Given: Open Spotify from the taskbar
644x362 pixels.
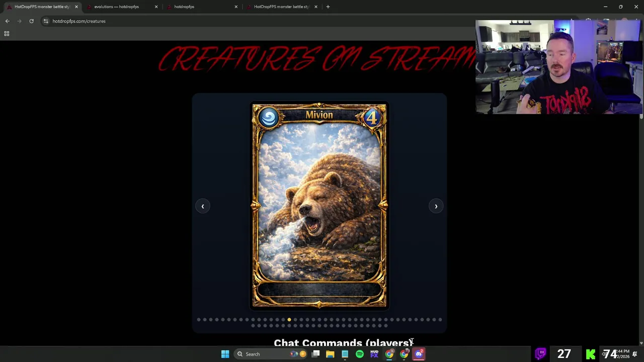Looking at the screenshot, I should coord(359,354).
